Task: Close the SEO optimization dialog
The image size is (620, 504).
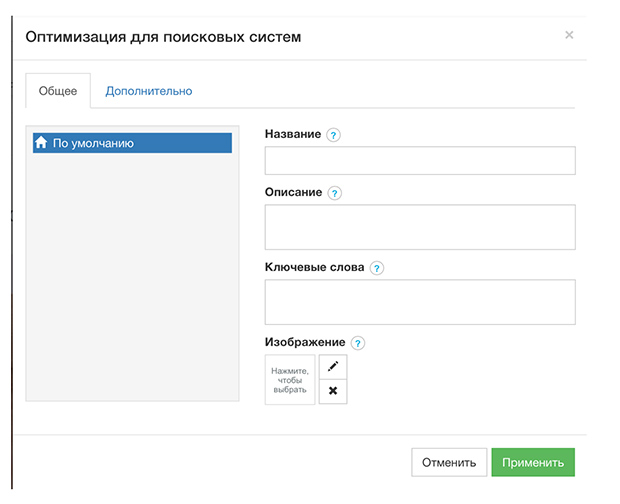Action: point(569,35)
